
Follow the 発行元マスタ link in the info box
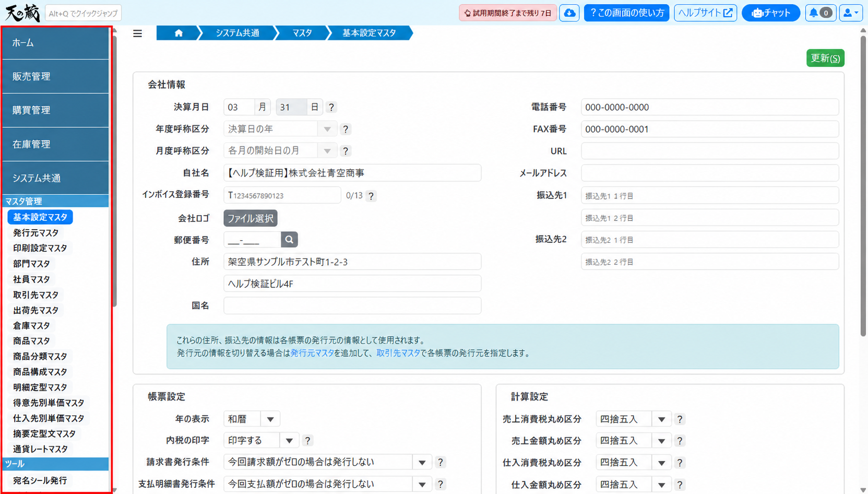pos(312,353)
